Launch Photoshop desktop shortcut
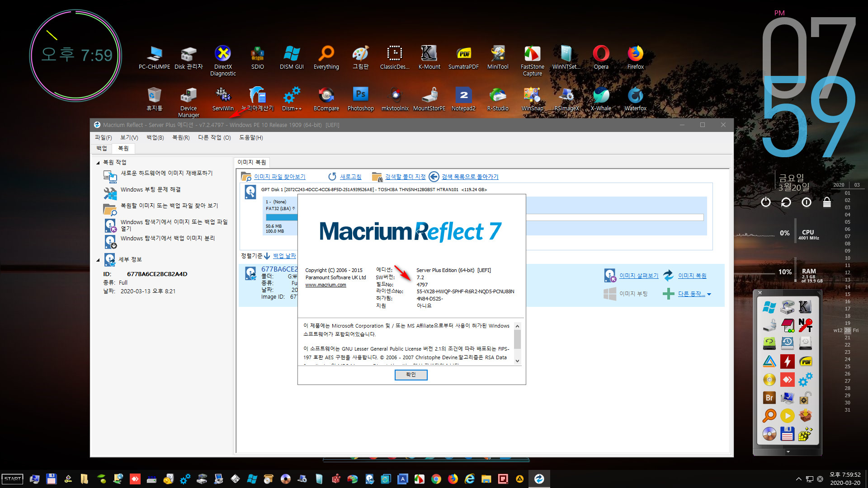 tap(360, 99)
